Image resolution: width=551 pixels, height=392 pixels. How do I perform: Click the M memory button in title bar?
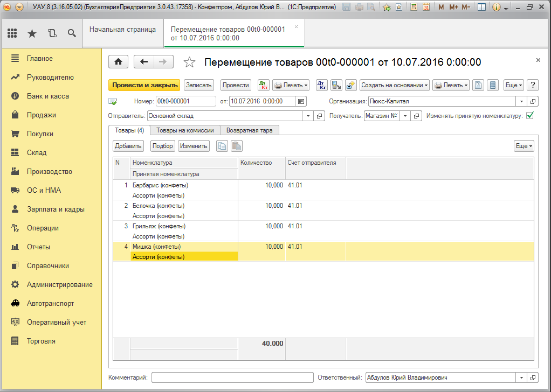[x=441, y=7]
